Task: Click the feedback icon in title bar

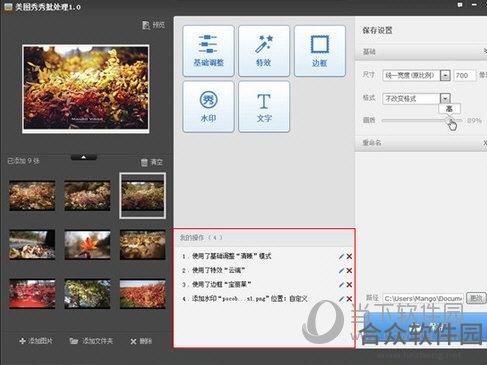Action: coord(460,5)
